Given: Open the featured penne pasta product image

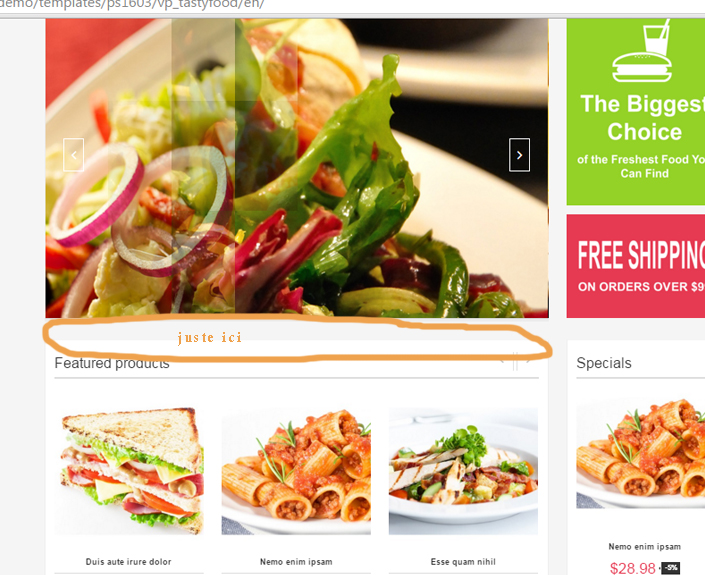Looking at the screenshot, I should pos(296,471).
